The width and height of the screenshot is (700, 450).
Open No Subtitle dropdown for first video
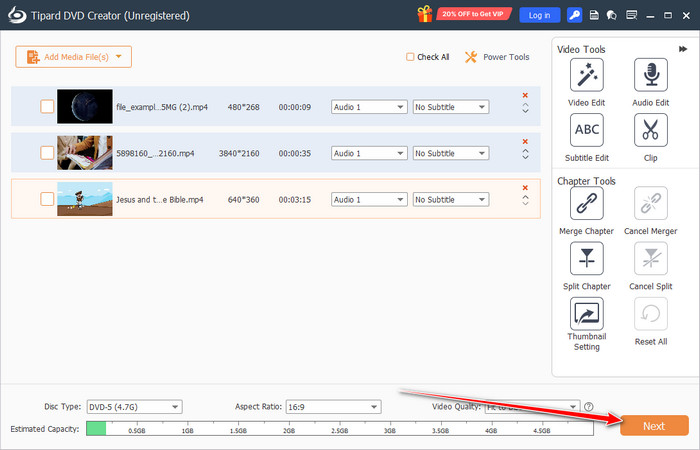450,107
